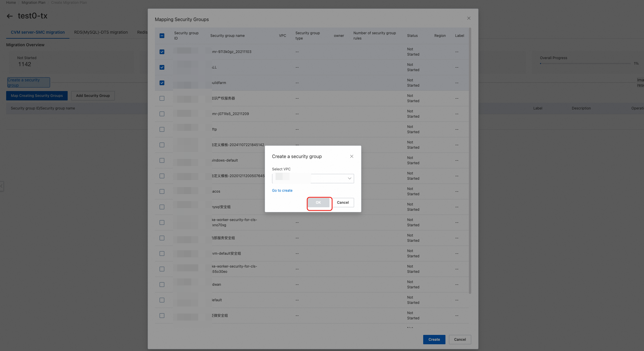Open RDS(MySQL)-DTS migration tab

(x=101, y=32)
